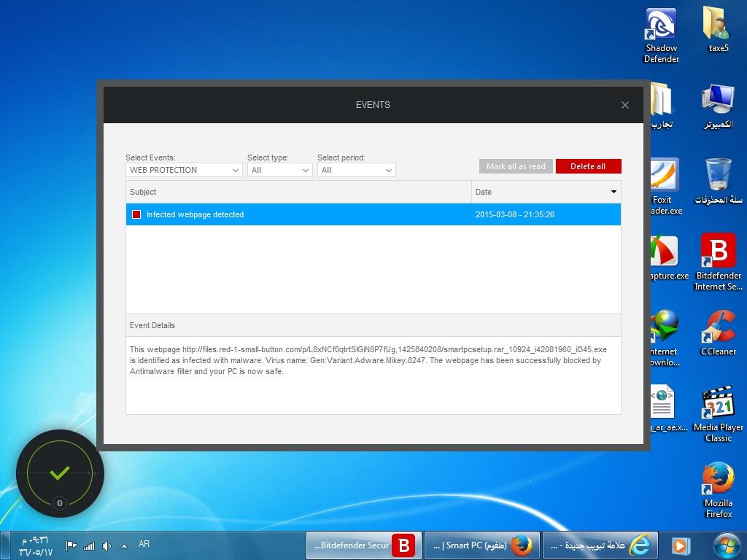
Task: Switch to Internet Explorer taskbar window
Action: tap(600, 545)
